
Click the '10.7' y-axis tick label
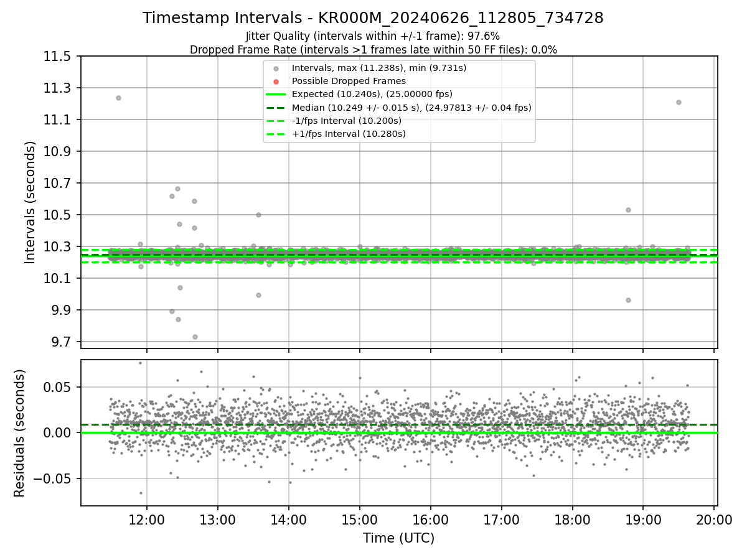click(x=59, y=184)
